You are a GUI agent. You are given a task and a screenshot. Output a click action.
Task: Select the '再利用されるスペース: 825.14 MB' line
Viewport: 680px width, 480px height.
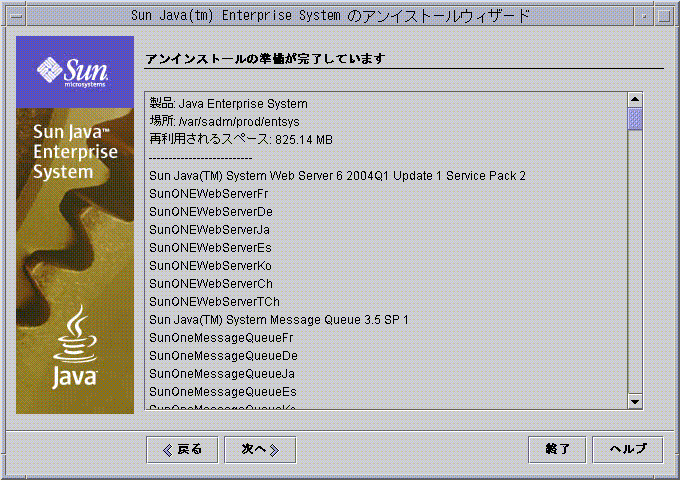coord(241,140)
